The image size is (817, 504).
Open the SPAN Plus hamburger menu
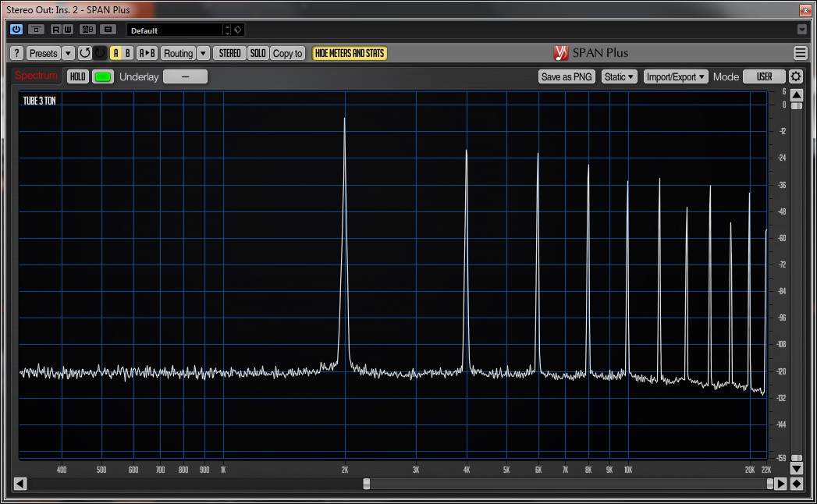tap(800, 53)
